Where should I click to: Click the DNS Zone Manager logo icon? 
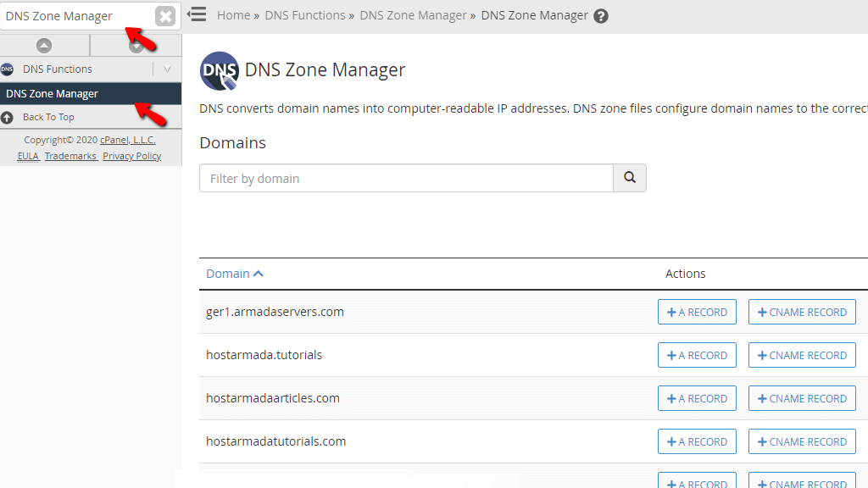point(220,71)
